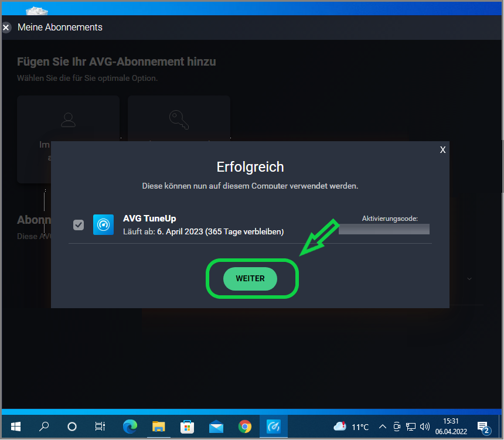Open the volume speaker tray icon
Viewport: 504px width, 440px height.
pyautogui.click(x=425, y=427)
